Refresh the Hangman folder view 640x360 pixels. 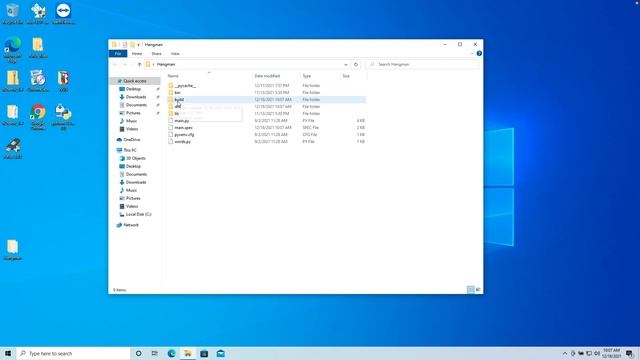pyautogui.click(x=356, y=64)
